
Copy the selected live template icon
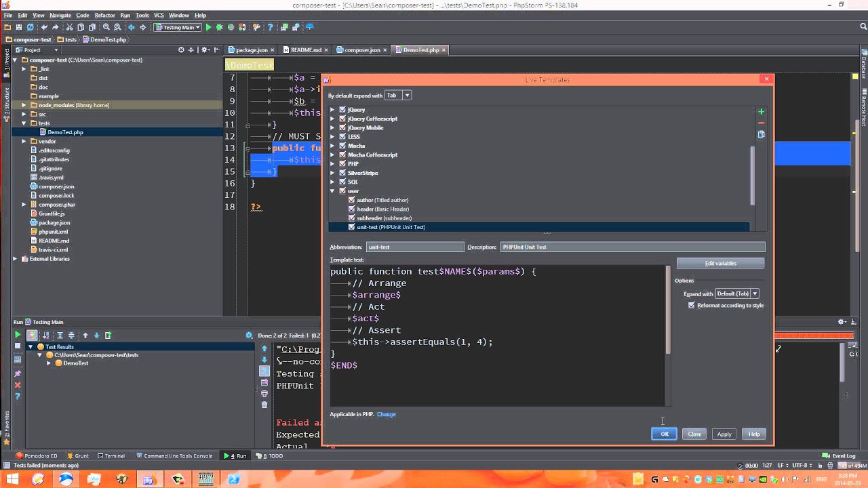point(761,134)
